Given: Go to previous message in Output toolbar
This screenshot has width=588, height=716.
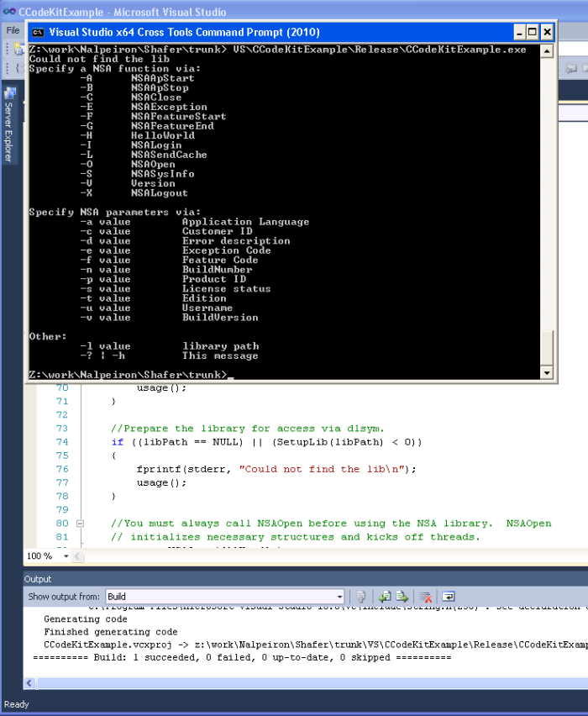Looking at the screenshot, I should click(x=385, y=597).
